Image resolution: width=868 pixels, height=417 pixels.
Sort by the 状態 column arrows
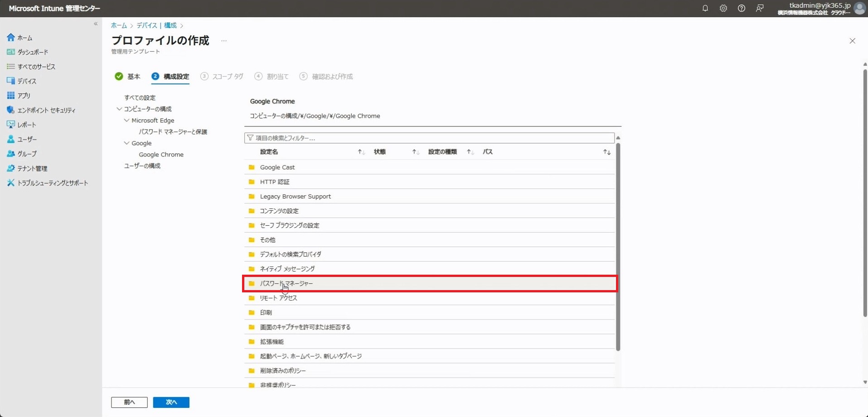pyautogui.click(x=416, y=152)
